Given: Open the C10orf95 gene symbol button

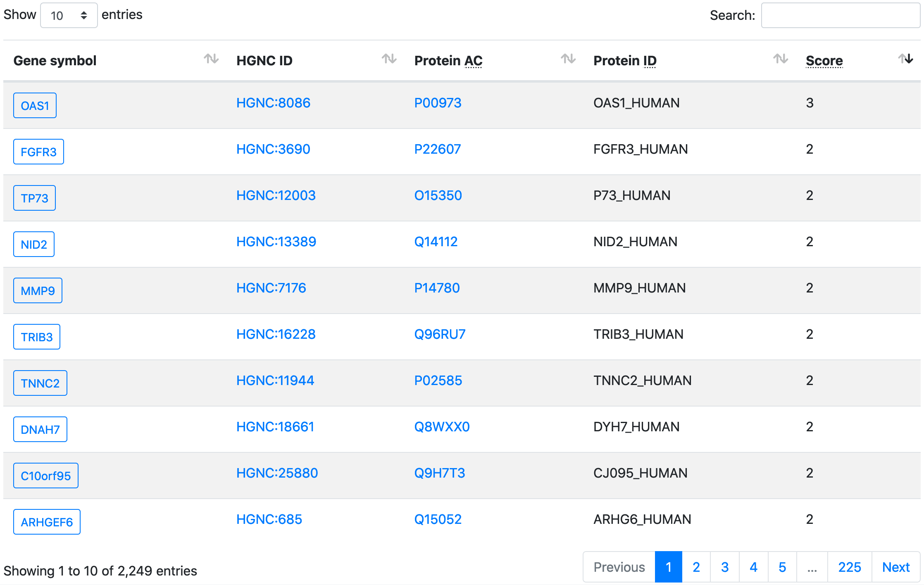Looking at the screenshot, I should coord(46,476).
